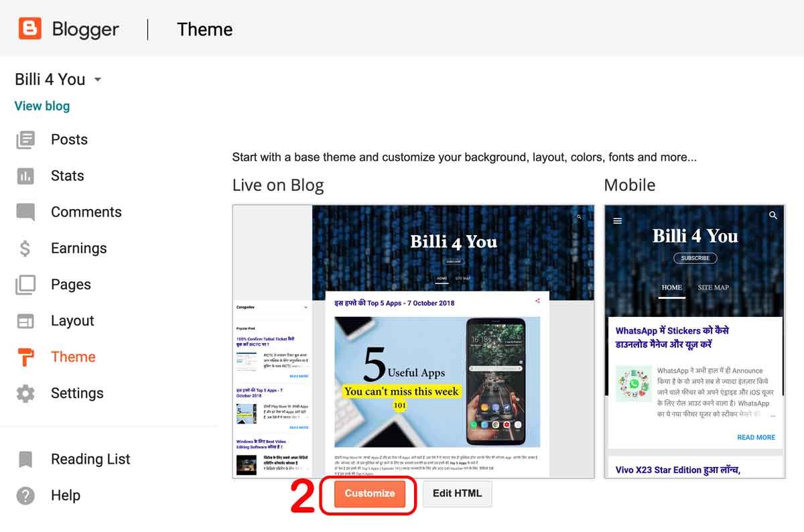804x532 pixels.
Task: Open the Posts menu item
Action: tap(69, 140)
